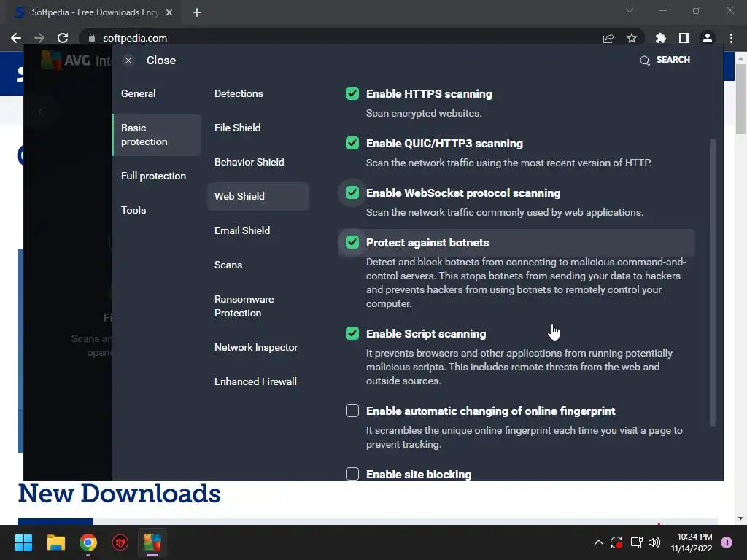Click the settings panel vertical scrollbar
Screen dimensions: 747x560
pos(713,282)
